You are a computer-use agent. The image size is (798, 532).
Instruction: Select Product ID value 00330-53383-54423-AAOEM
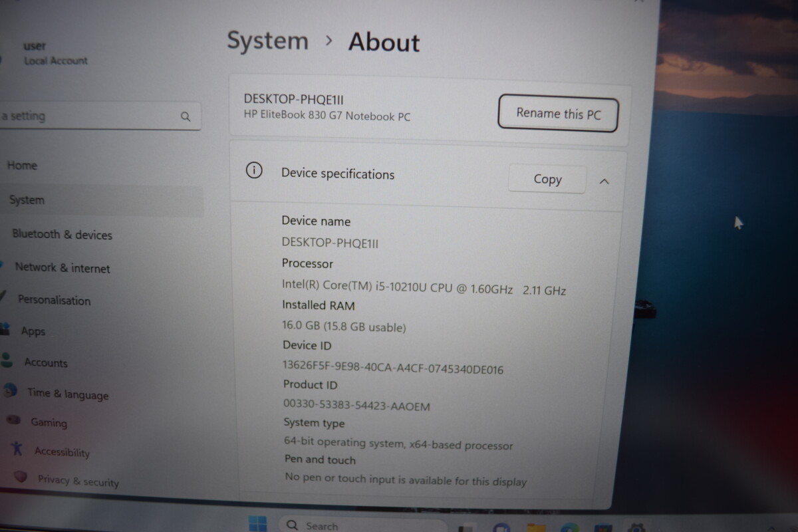(x=356, y=405)
